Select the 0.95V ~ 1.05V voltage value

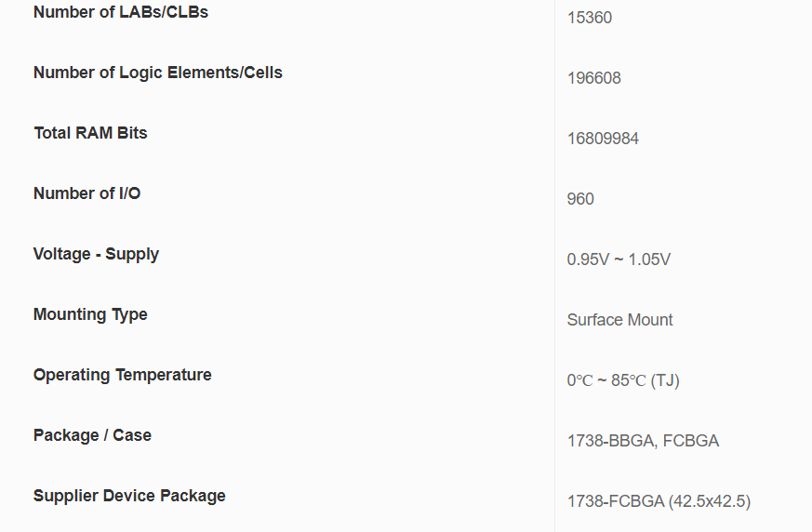pos(619,259)
